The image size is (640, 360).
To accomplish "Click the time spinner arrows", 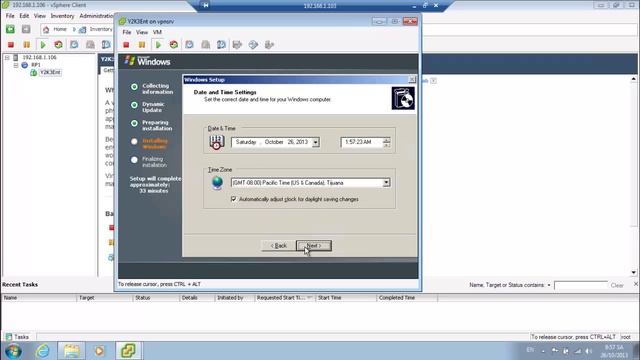I will tap(387, 142).
